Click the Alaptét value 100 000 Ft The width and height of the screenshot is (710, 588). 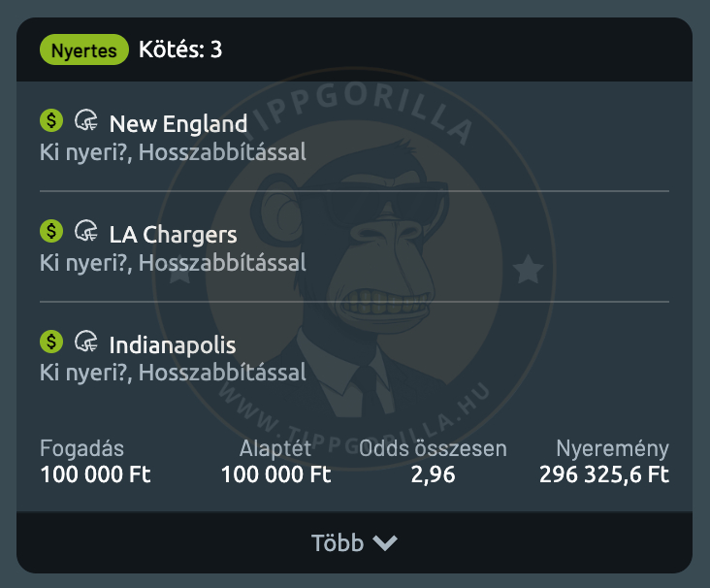coord(276,475)
